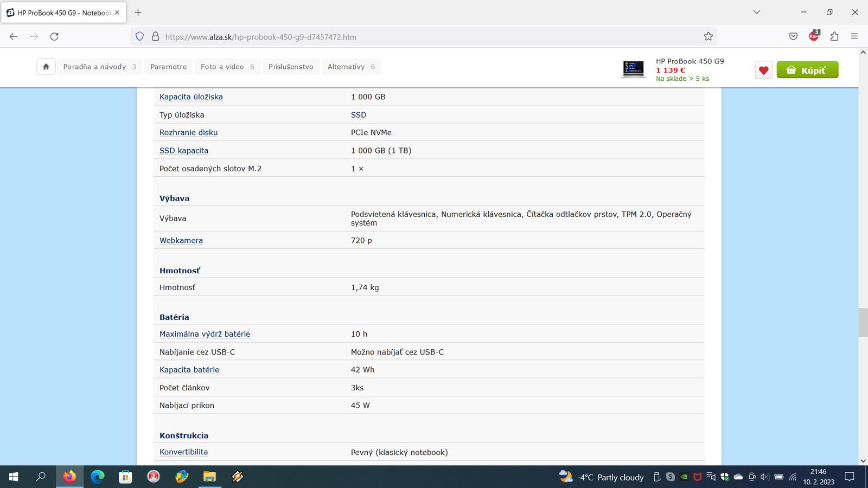Image resolution: width=868 pixels, height=488 pixels.
Task: Bookmark this page with the star icon
Action: 708,36
